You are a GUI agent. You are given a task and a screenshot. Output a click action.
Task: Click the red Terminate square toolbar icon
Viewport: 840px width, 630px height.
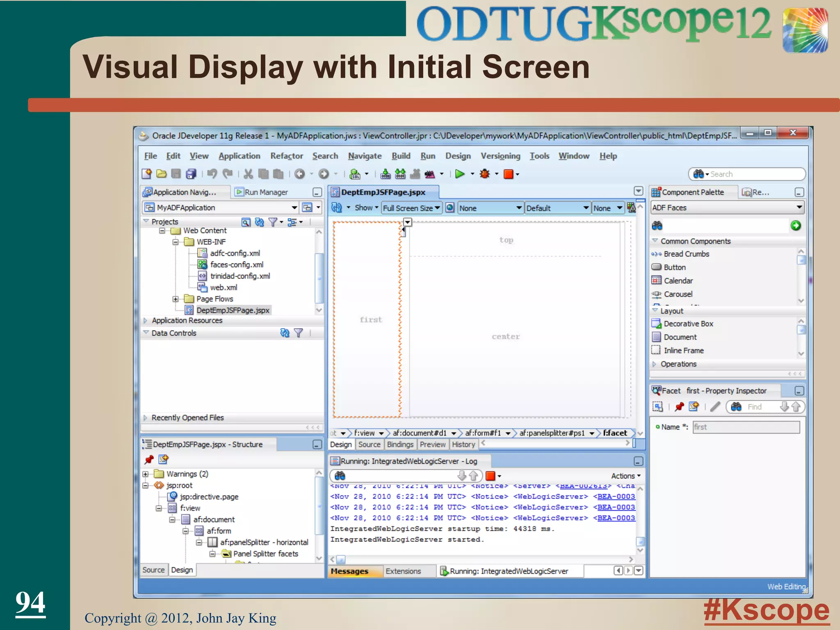pyautogui.click(x=509, y=174)
